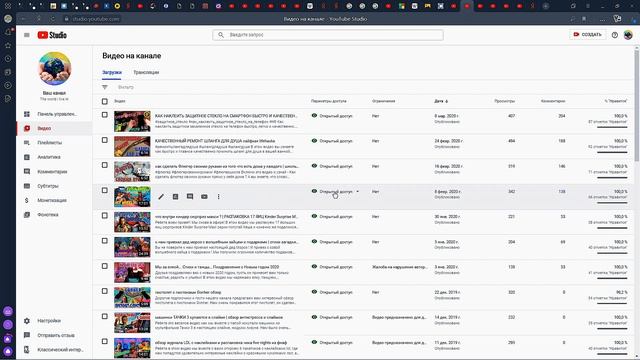Open the browser sidebar bell notifications icon
Screen dimensions: 640x360
click(8, 32)
